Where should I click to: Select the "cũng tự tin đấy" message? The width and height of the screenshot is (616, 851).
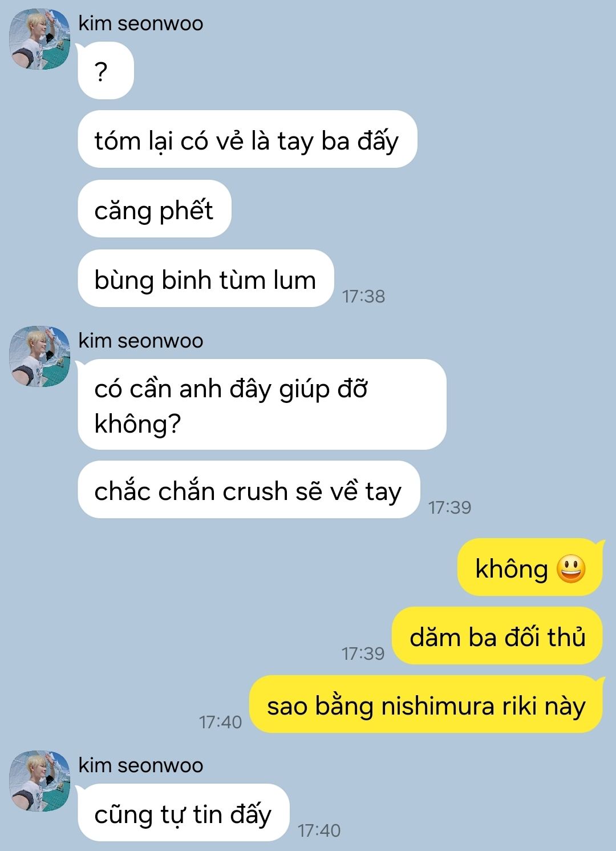coord(183,813)
